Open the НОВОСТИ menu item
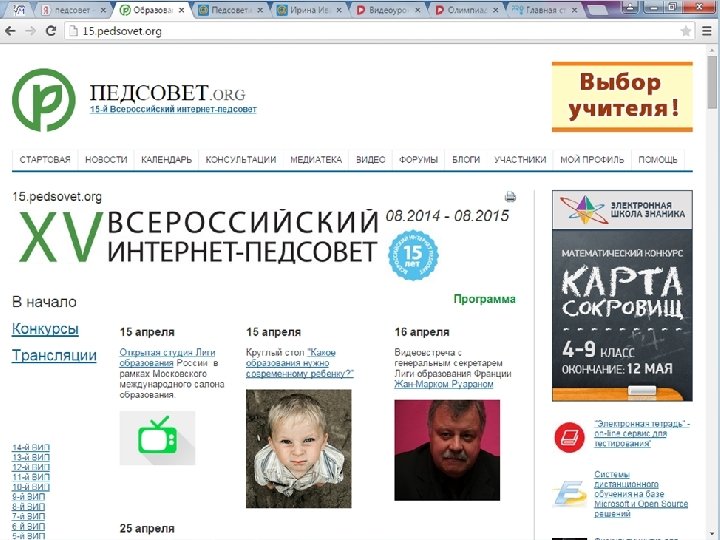 (106, 159)
